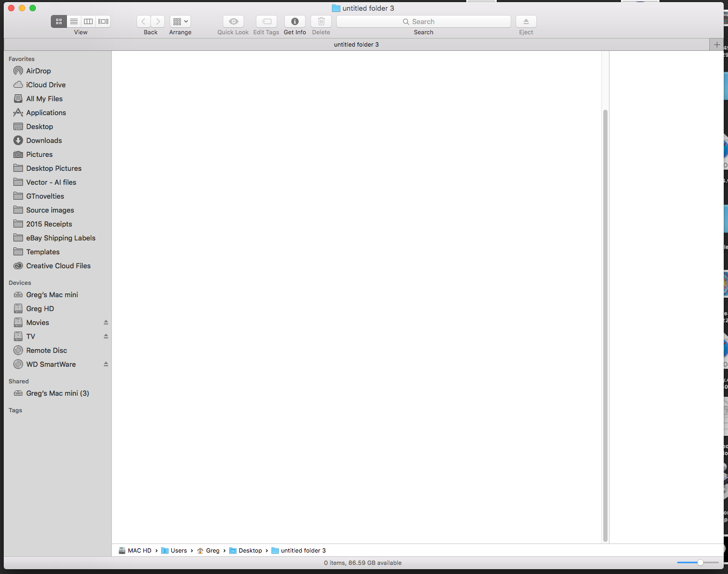Open Get Info for the folder
The width and height of the screenshot is (728, 574).
coord(295,21)
